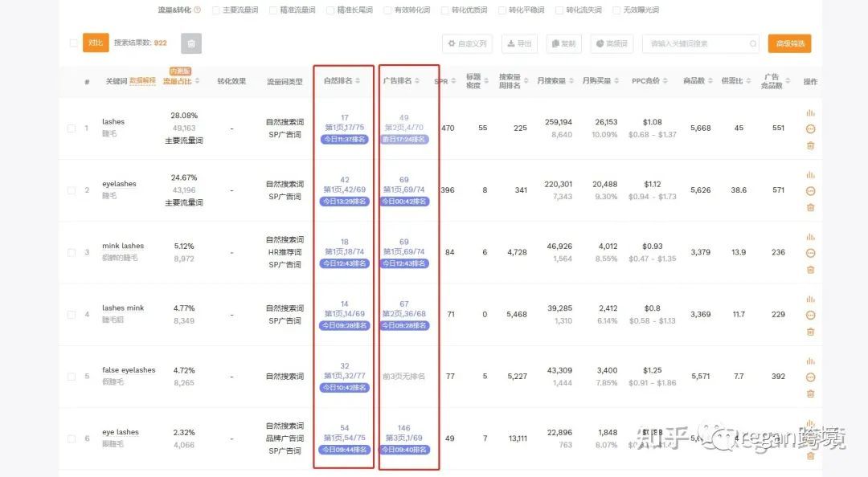
Task: Click the 复制 copy button
Action: tap(563, 43)
